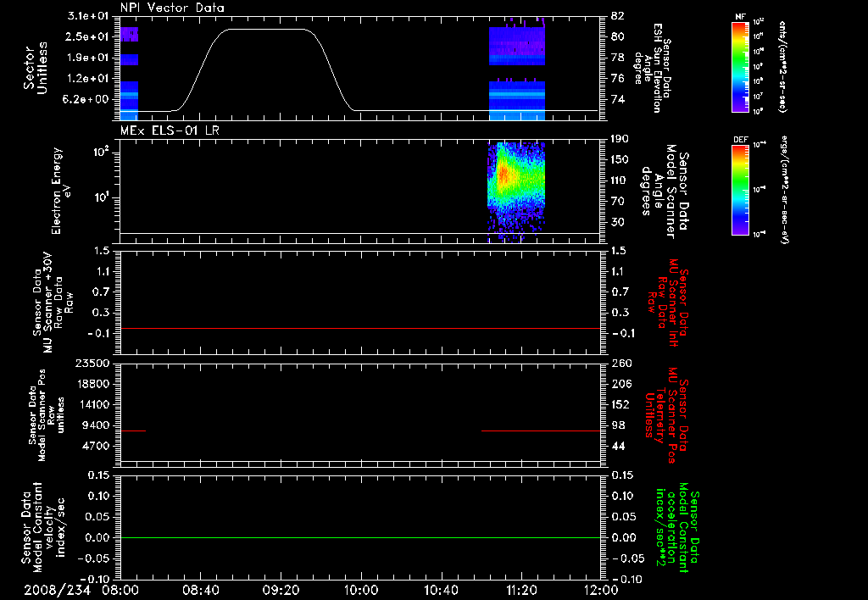
Task: Click the 260 telemetry tick value
Action: (621, 363)
